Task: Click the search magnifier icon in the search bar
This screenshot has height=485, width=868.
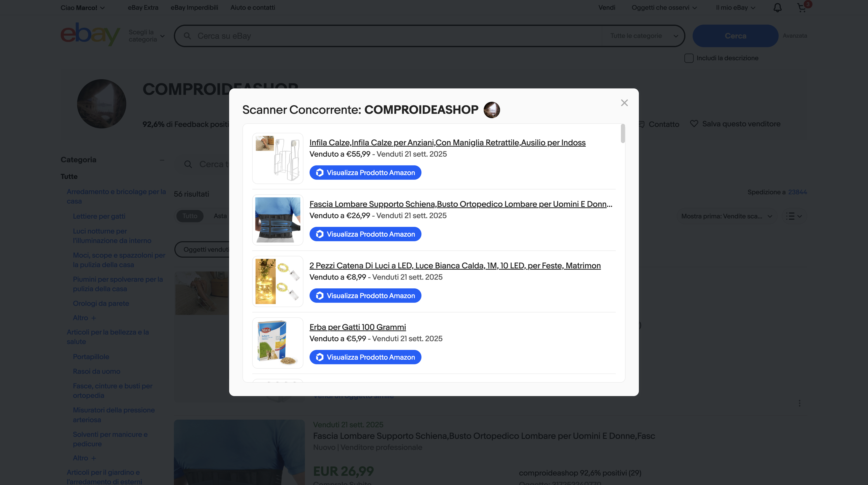Action: point(187,36)
